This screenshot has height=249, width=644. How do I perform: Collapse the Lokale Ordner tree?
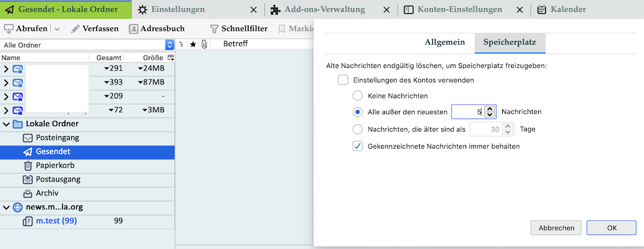coord(6,124)
